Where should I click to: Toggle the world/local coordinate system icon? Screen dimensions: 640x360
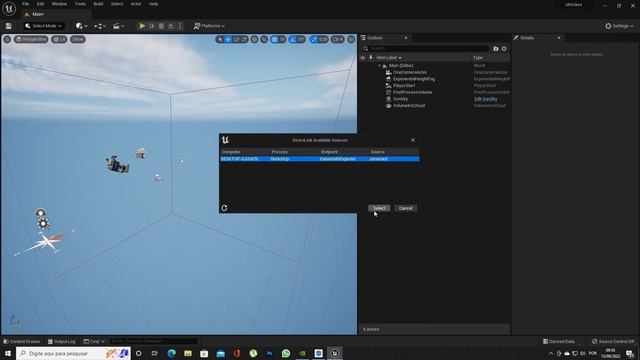click(254, 39)
